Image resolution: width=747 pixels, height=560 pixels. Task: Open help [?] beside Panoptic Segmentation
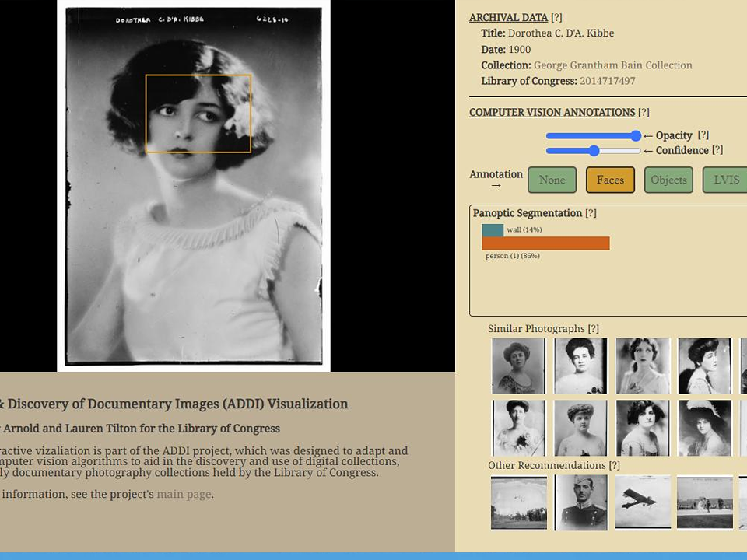[x=591, y=213]
